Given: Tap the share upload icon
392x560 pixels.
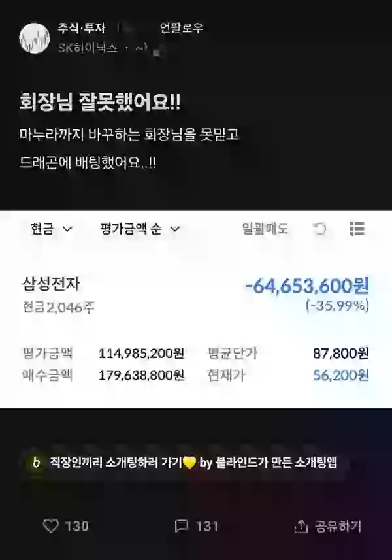Looking at the screenshot, I should pyautogui.click(x=301, y=527).
